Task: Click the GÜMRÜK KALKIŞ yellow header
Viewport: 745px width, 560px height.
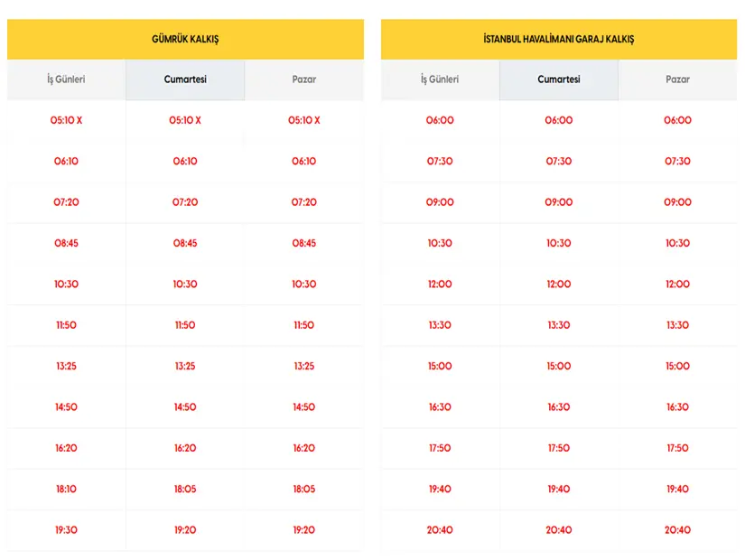Action: point(185,39)
